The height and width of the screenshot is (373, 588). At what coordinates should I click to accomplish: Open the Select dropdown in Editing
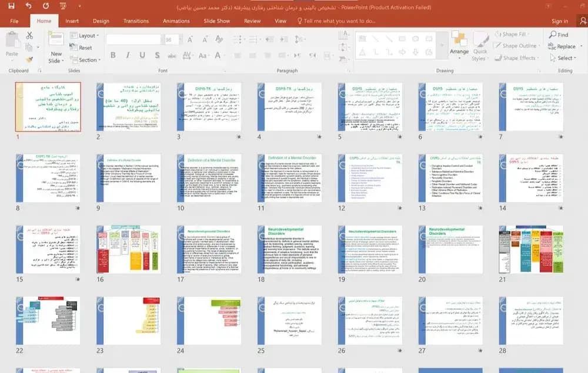563,58
